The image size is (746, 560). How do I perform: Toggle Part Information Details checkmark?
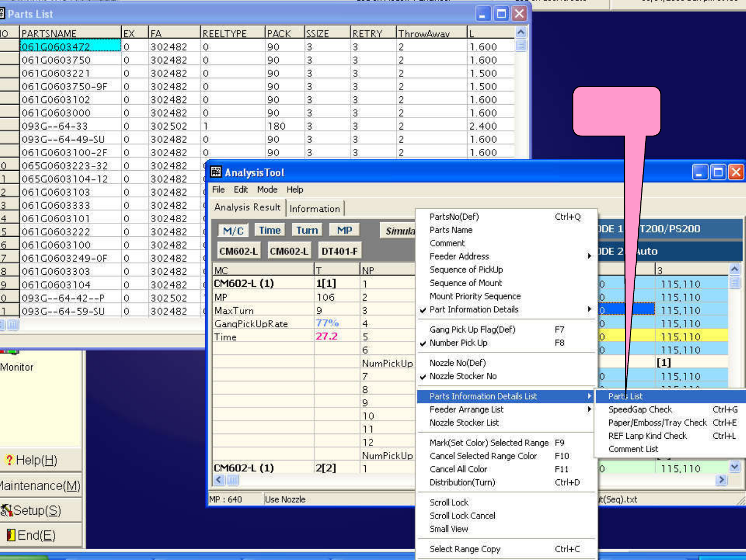pos(473,310)
